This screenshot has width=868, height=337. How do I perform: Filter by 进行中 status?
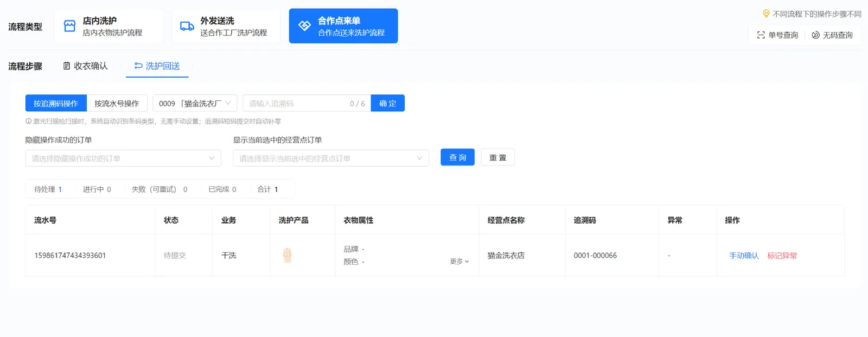97,189
